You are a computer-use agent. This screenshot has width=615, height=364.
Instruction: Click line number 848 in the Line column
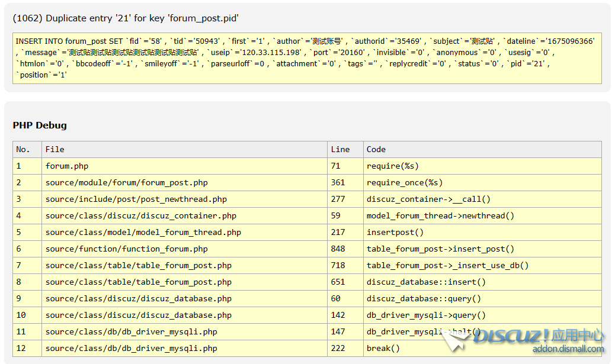(338, 249)
